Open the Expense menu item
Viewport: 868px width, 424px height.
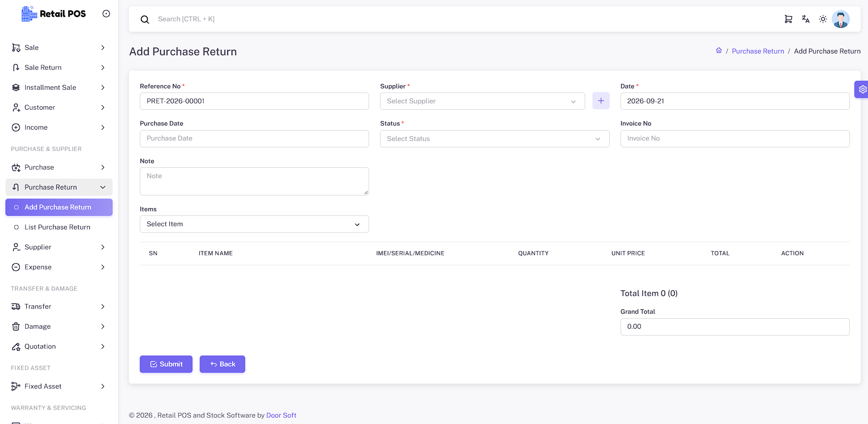pyautogui.click(x=59, y=267)
